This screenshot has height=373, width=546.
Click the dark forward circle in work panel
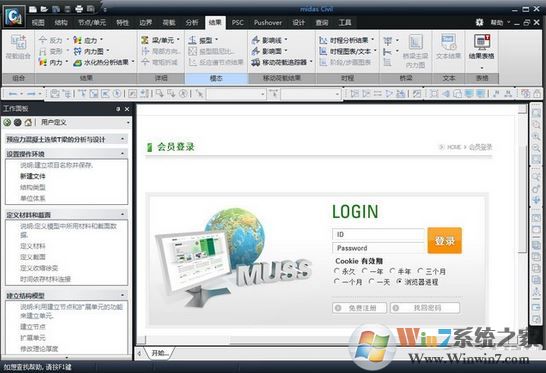[x=18, y=122]
